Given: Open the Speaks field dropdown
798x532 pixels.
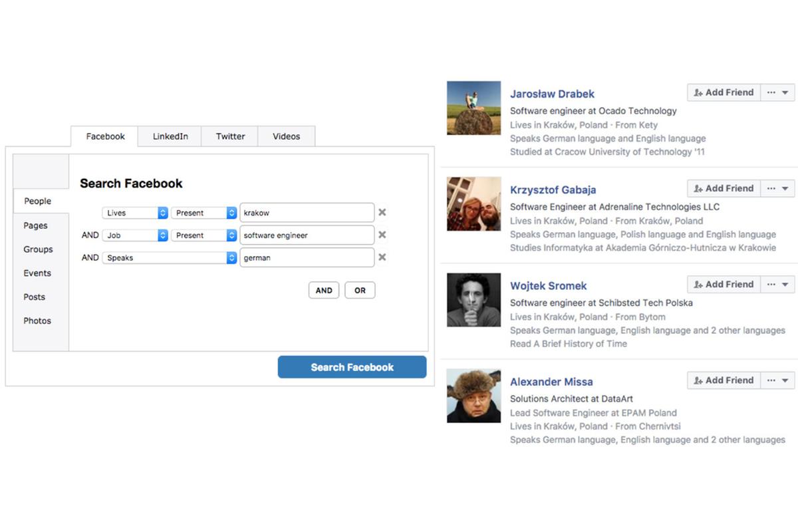Looking at the screenshot, I should coord(170,258).
